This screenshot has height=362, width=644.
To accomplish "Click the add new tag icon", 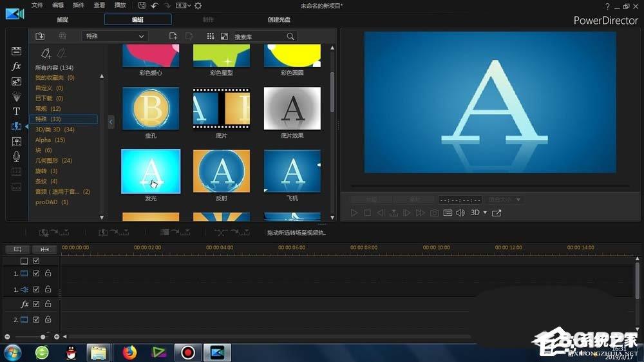I will click(x=46, y=53).
